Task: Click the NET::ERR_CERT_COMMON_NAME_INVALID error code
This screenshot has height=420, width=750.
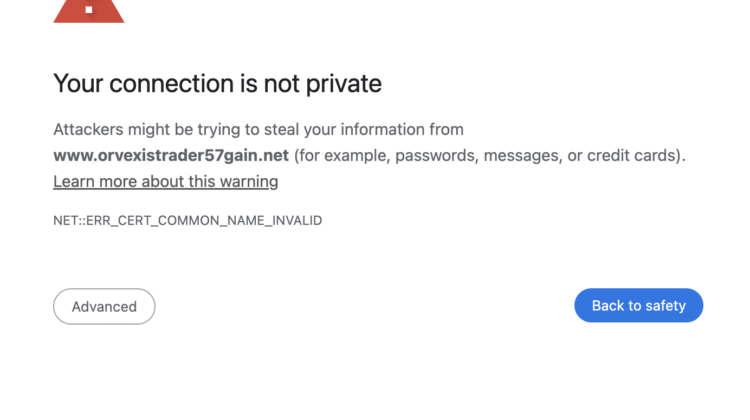Action: (187, 220)
